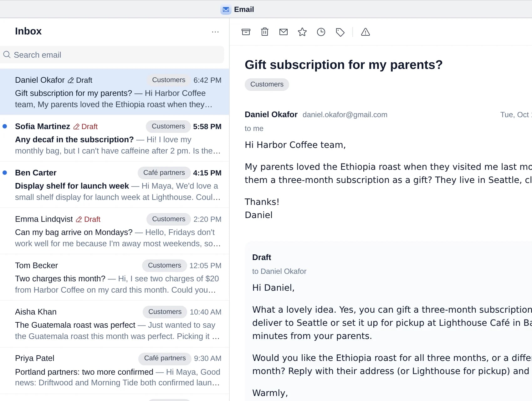Open Daniel Okafor's Gift subscription email
Viewport: 532px width, 401px height.
coord(115,92)
